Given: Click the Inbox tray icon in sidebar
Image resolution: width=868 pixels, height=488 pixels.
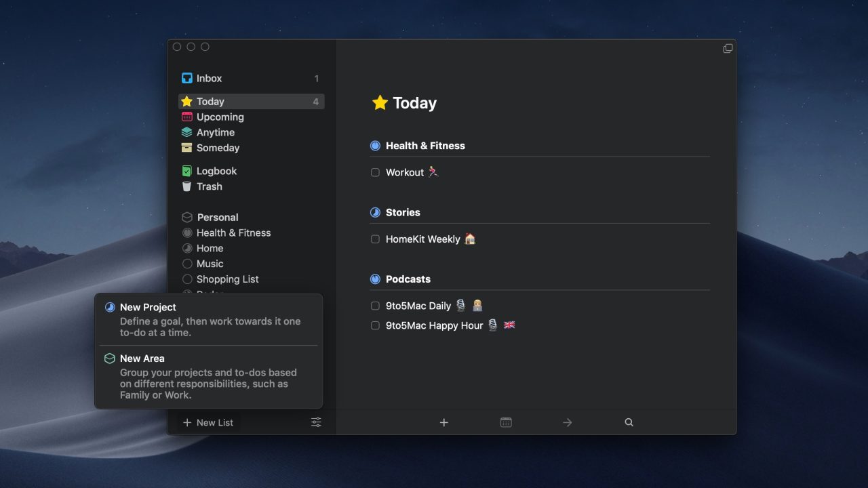Looking at the screenshot, I should [187, 79].
